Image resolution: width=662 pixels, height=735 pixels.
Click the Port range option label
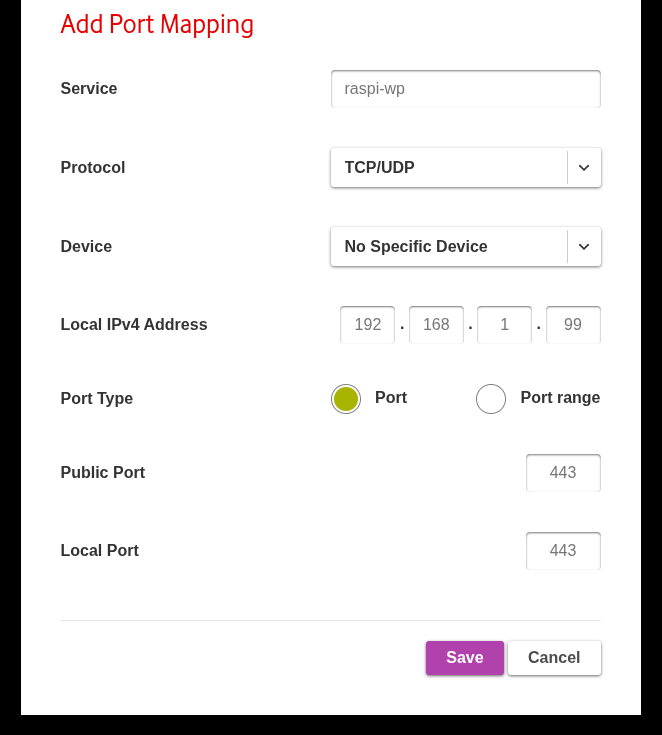tap(560, 398)
